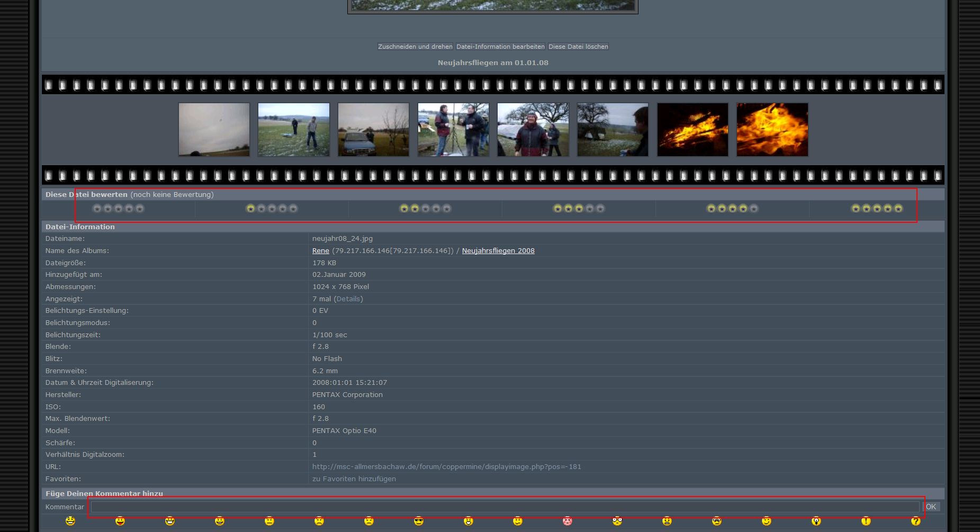
Task: Insert the red tongue-out smiley
Action: click(120, 521)
